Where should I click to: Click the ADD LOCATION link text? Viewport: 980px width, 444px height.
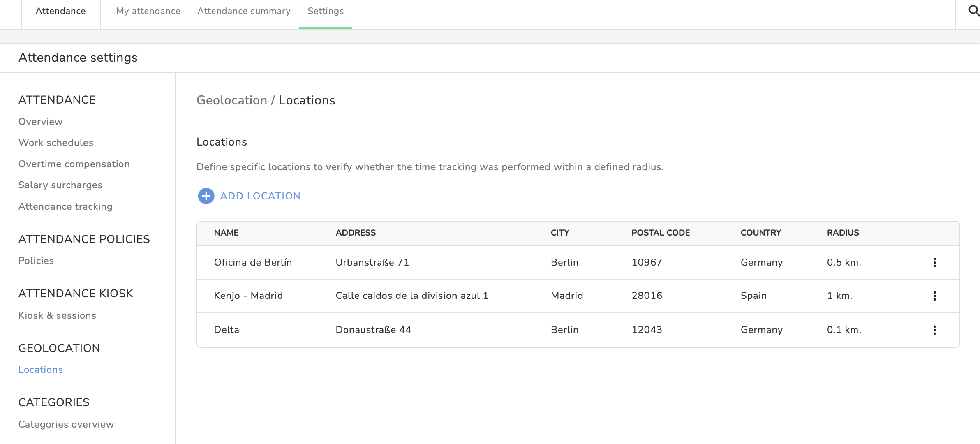click(x=260, y=196)
